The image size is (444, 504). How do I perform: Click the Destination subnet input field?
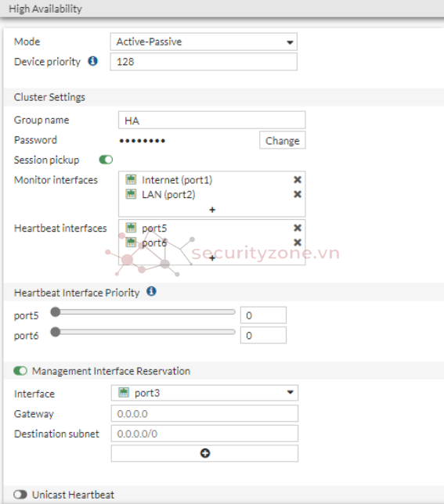click(204, 434)
